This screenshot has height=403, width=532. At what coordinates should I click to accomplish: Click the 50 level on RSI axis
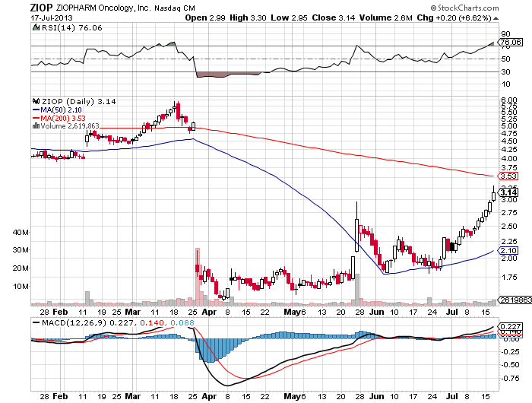click(505, 59)
